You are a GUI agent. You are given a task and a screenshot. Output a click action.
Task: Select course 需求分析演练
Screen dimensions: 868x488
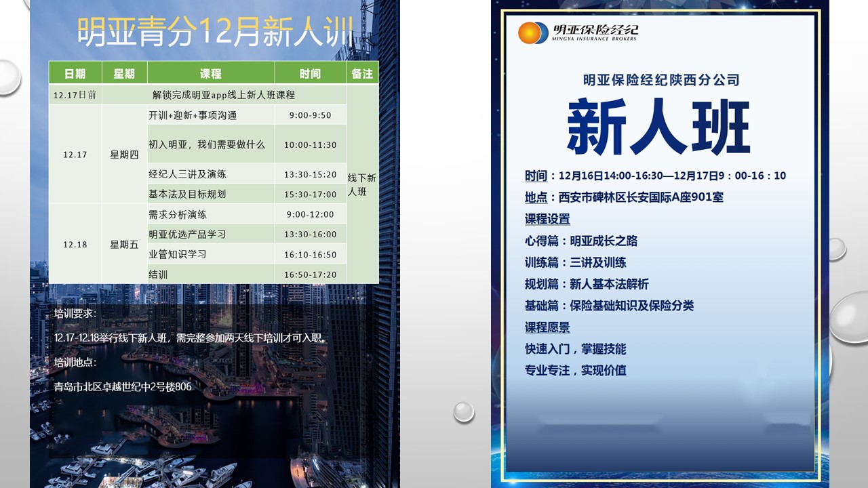211,214
